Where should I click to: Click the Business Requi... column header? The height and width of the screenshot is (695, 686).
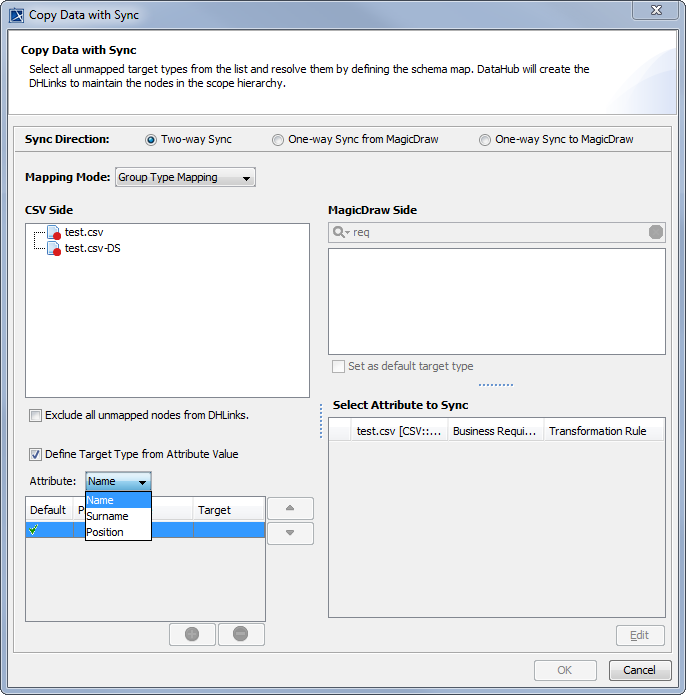495,431
